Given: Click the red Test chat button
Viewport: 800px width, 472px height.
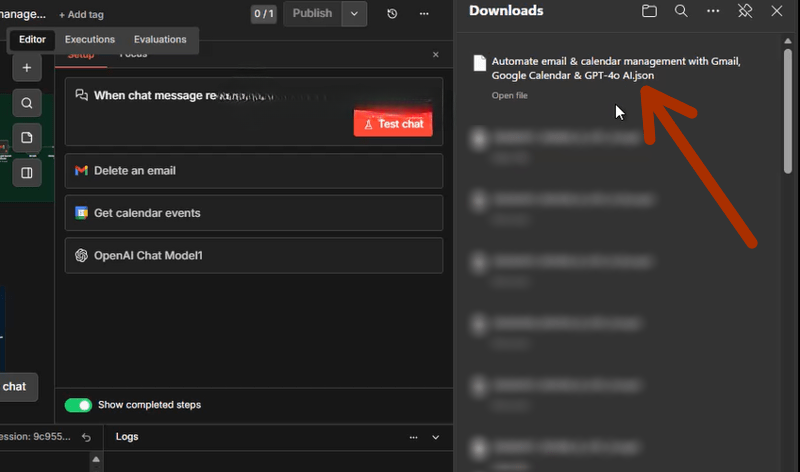Looking at the screenshot, I should 393,123.
